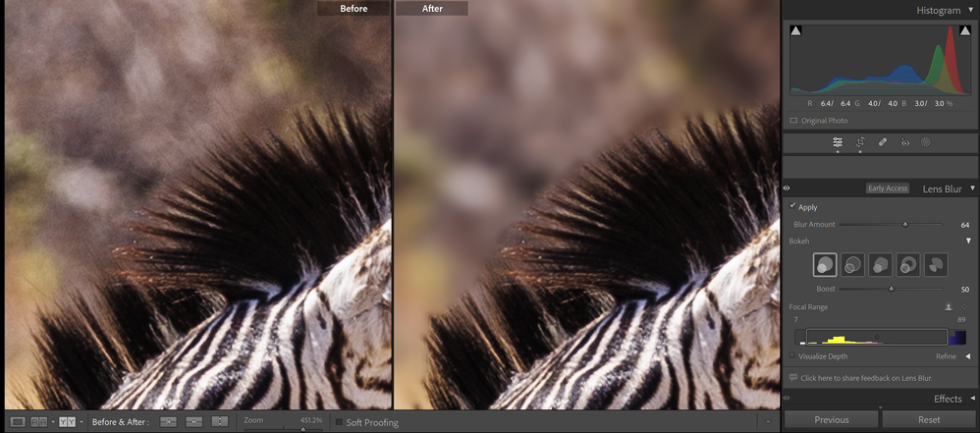The width and height of the screenshot is (980, 433).
Task: Click the Zoom value 451.2%
Action: pos(311,420)
